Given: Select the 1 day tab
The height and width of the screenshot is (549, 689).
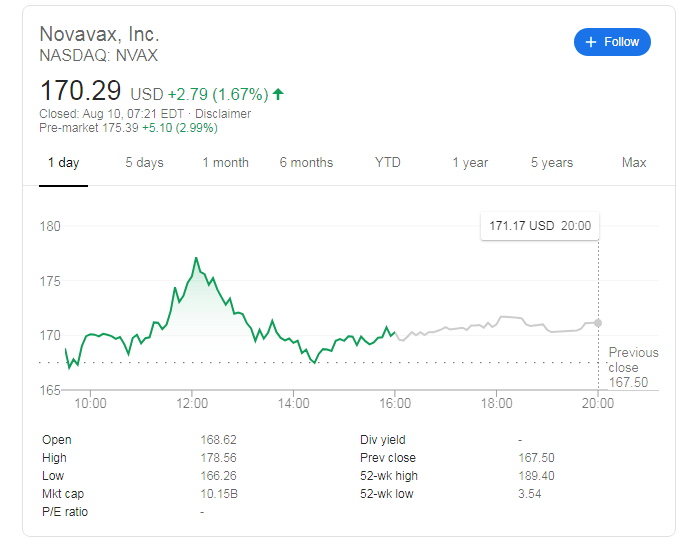Looking at the screenshot, I should [x=63, y=163].
